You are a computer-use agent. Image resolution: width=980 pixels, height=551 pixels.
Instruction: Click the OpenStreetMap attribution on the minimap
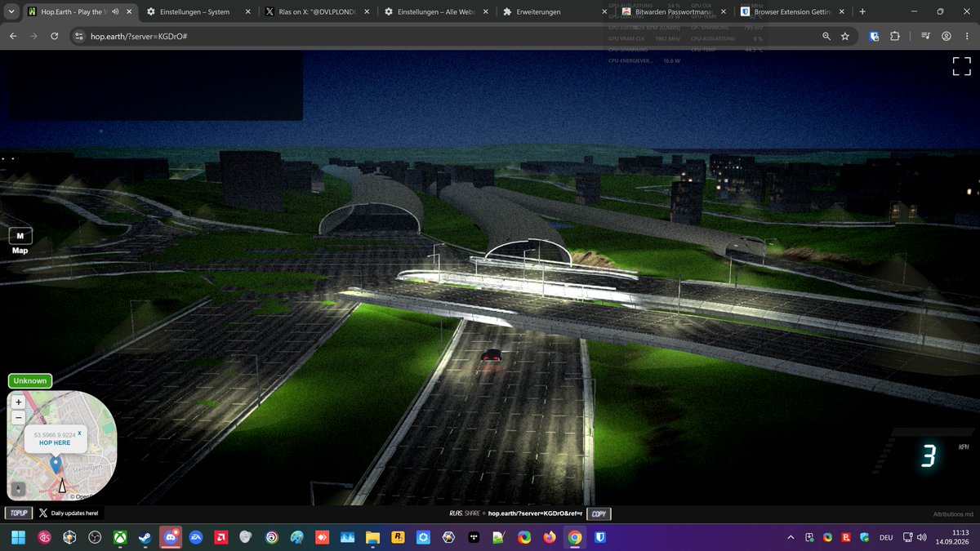click(x=81, y=495)
